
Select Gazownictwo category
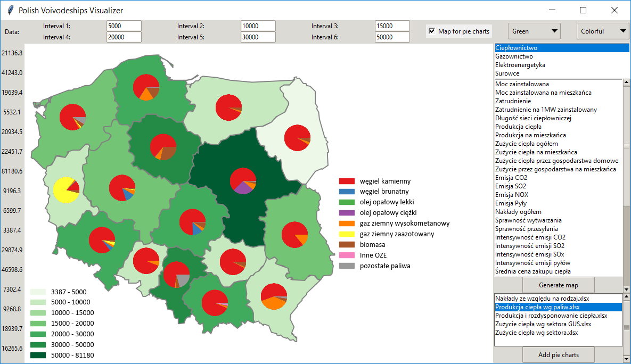[562, 56]
